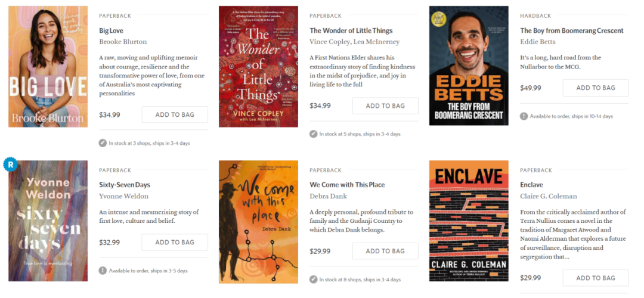Open the Wonder of Little Things cover image
Viewport: 644px width, 298px height.
click(258, 67)
